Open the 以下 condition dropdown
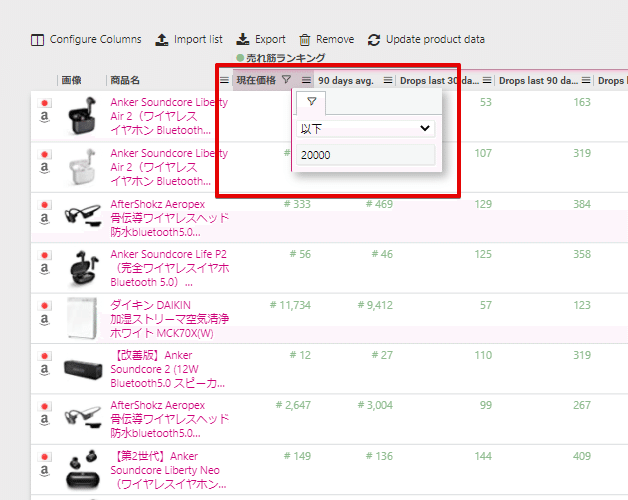 [x=365, y=129]
